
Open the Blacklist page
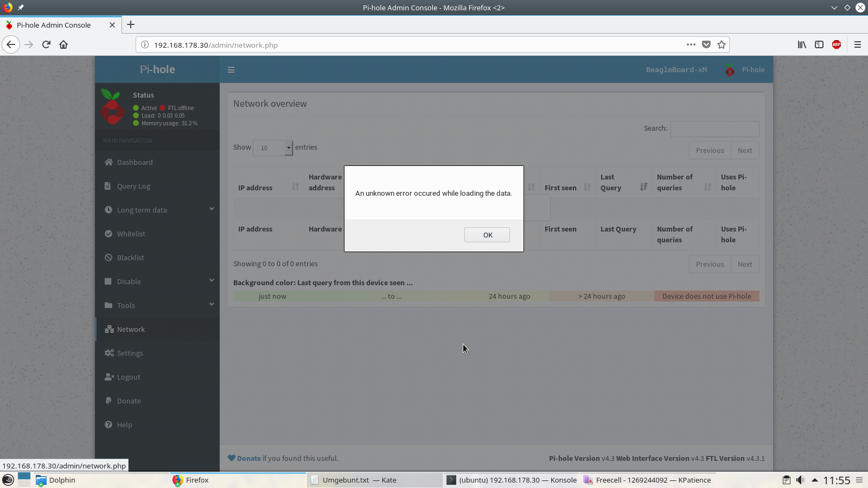(x=157, y=258)
